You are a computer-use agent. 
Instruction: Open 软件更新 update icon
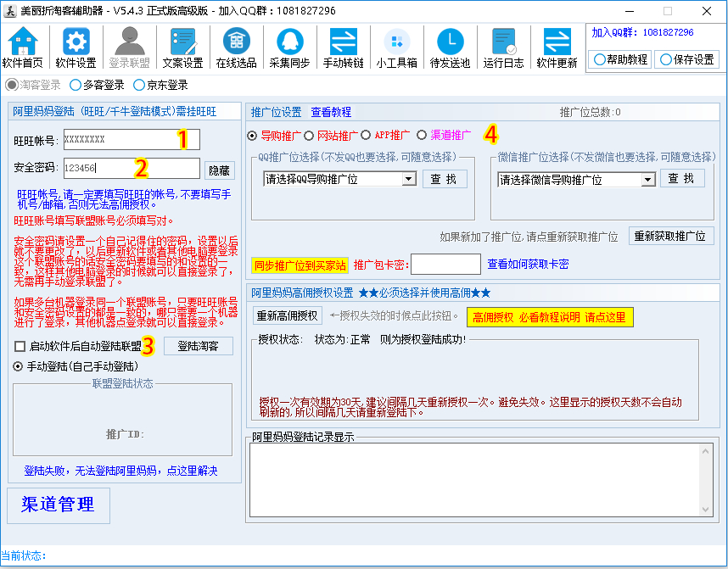tap(557, 47)
